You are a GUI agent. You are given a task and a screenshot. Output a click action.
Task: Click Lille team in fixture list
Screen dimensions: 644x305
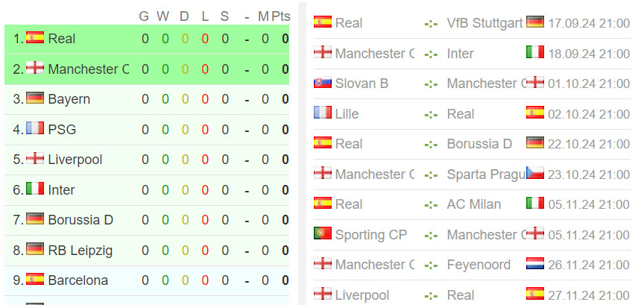[347, 114]
